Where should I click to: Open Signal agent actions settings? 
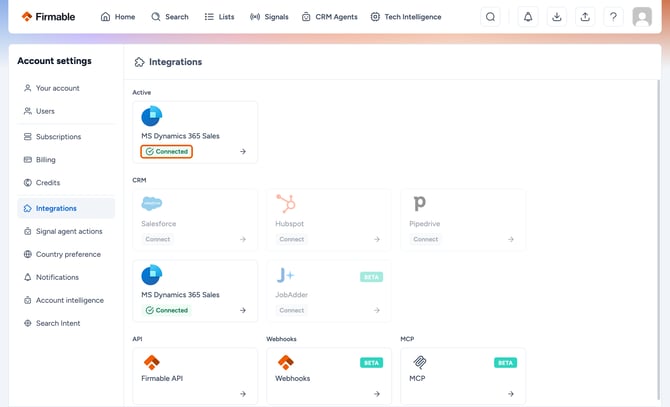point(66,231)
